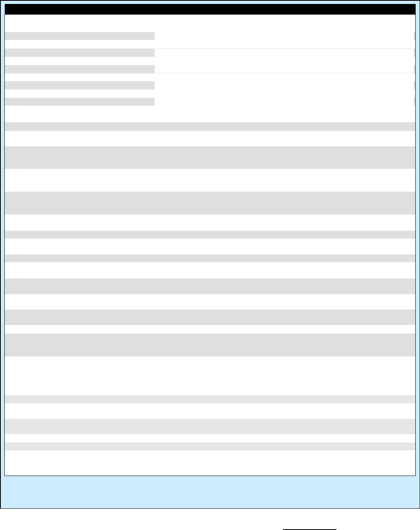420x530 pixels.
Task: Select the bordered white field beside the second gray label
Action: (x=284, y=53)
